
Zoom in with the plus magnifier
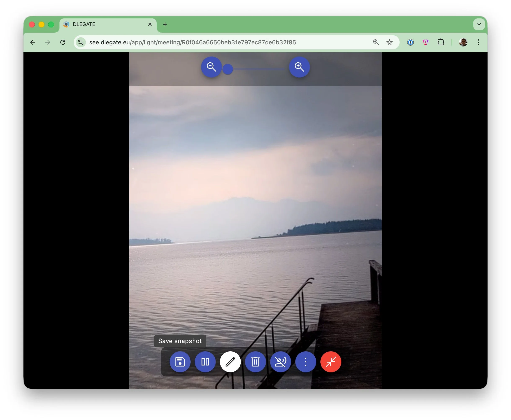pyautogui.click(x=299, y=67)
